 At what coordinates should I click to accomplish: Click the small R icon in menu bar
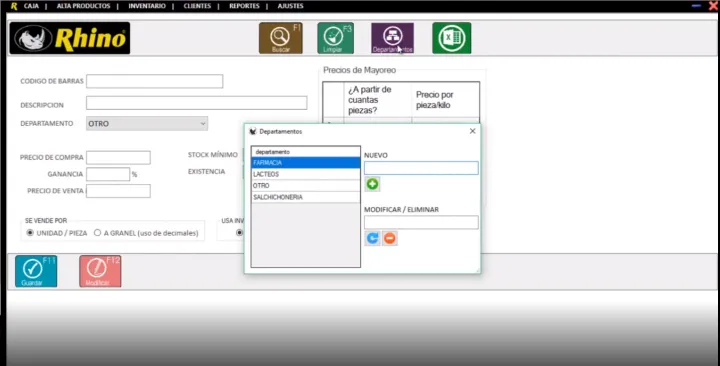pos(14,6)
